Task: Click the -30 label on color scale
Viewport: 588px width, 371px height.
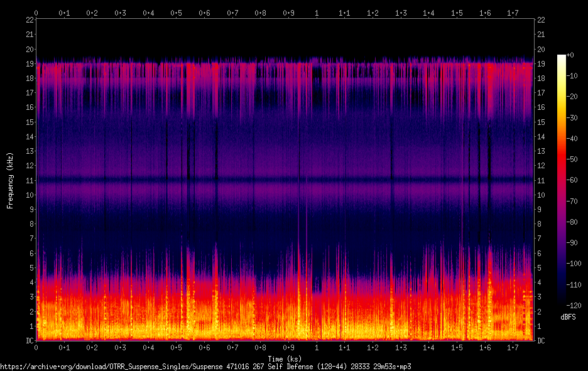Action: pos(572,117)
